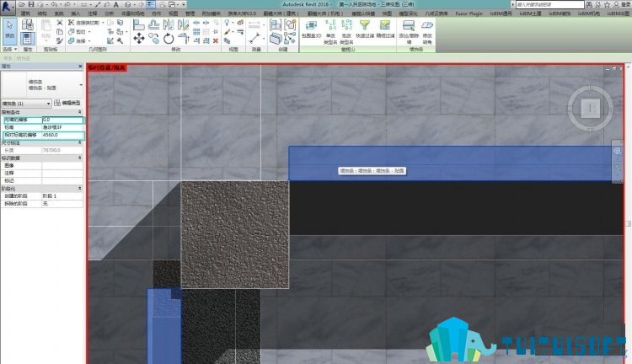Collapse the 尺寸标注 properties section
This screenshot has width=632, height=364.
click(x=80, y=142)
